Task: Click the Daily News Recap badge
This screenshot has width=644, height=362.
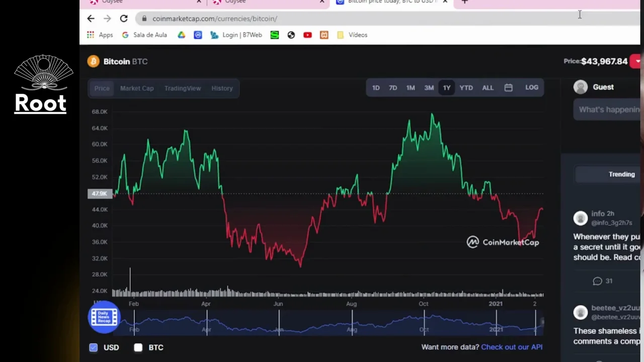Action: pyautogui.click(x=104, y=317)
